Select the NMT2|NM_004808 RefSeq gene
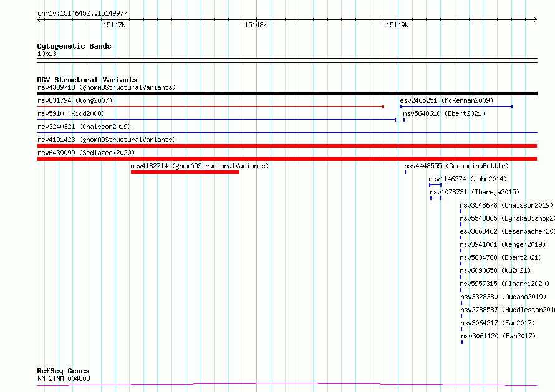Viewport: 555px width, 392px height. pyautogui.click(x=64, y=378)
